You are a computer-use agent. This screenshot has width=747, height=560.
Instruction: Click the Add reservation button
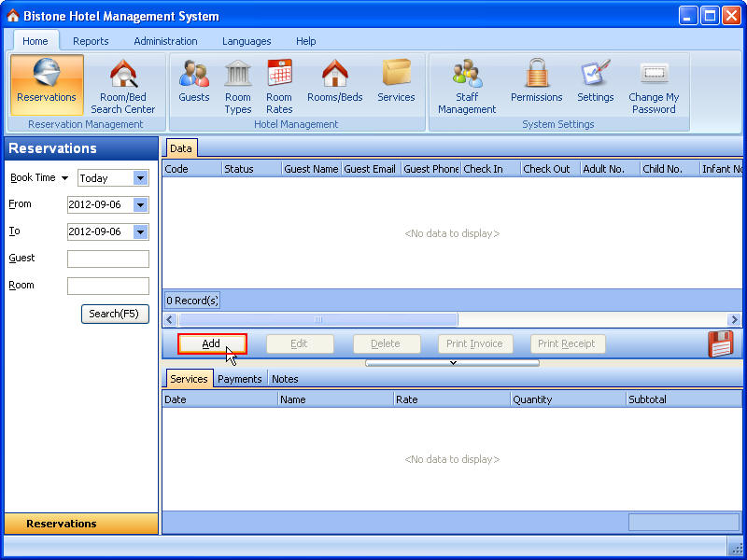tap(212, 343)
